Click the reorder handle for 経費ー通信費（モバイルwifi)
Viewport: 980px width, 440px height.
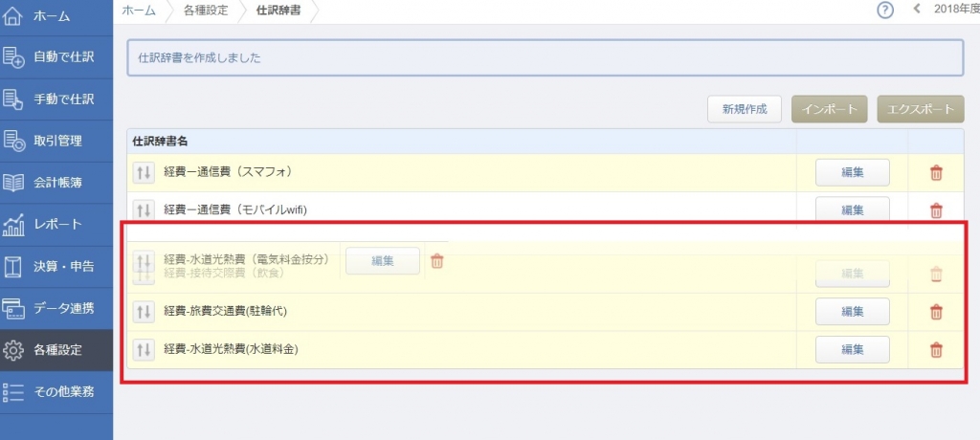tap(144, 210)
